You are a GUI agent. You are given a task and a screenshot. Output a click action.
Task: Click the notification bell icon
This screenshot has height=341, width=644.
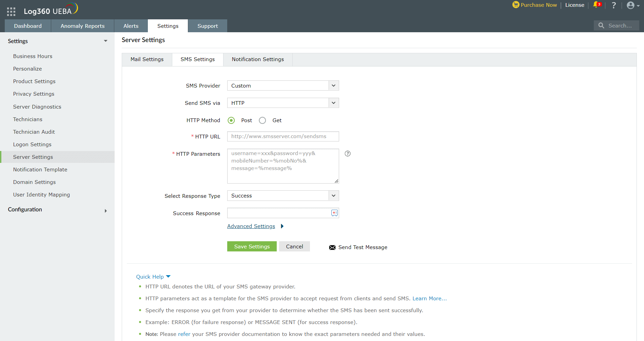point(596,5)
